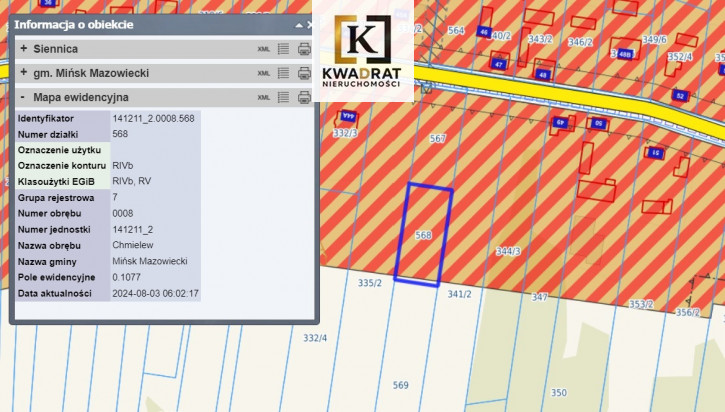Viewport: 725px width, 412px height.
Task: Click parcel 332/4 label on map
Action: pyautogui.click(x=315, y=338)
